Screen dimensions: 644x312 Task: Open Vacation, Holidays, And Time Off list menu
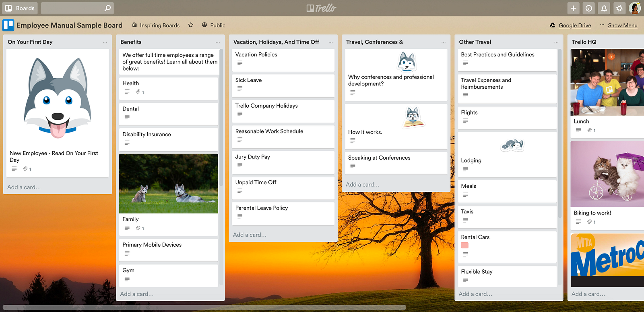(x=330, y=42)
